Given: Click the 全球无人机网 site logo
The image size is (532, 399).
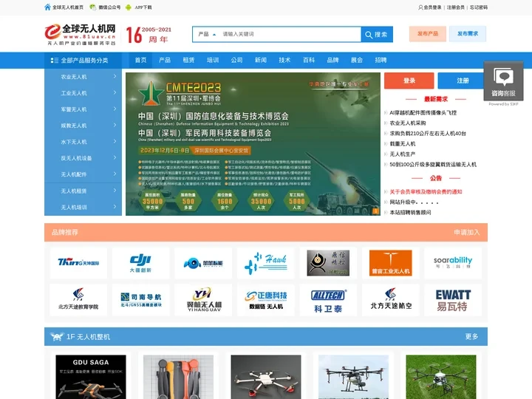Looking at the screenshot, I should 80,34.
